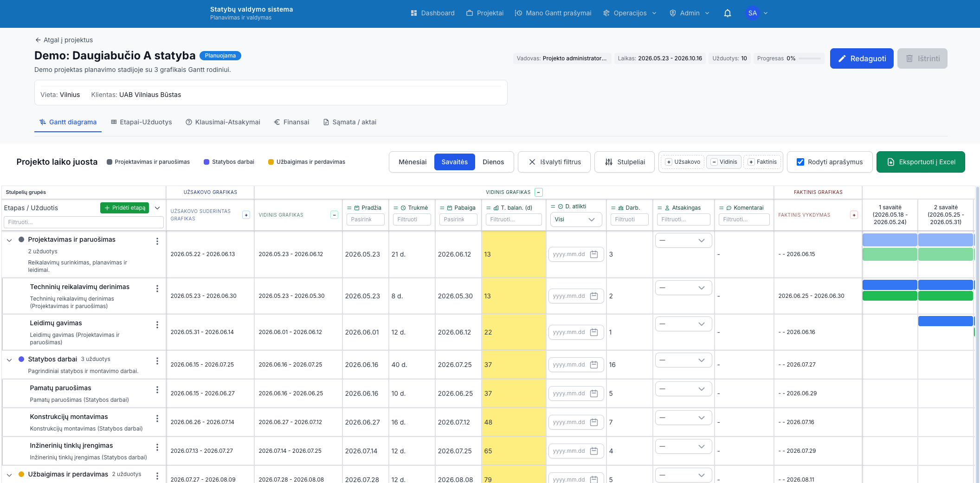Collapse Vidinis grafikas group header minus icon

539,192
